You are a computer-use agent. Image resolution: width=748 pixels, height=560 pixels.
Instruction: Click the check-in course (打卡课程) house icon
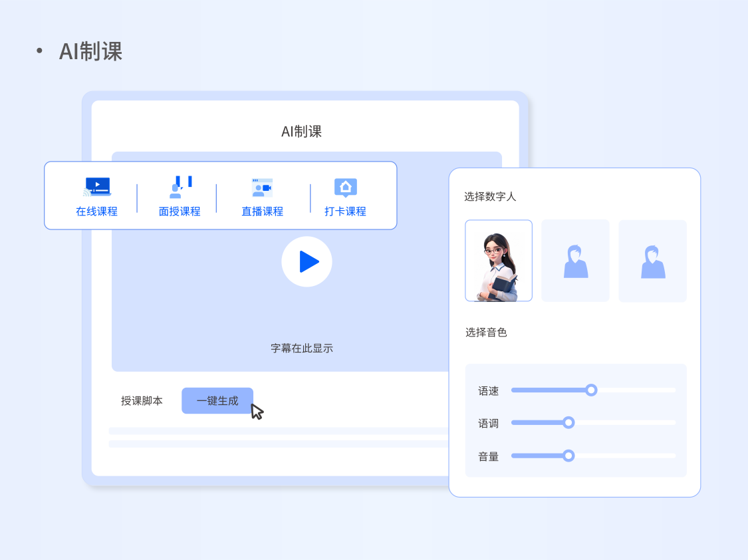coord(345,188)
